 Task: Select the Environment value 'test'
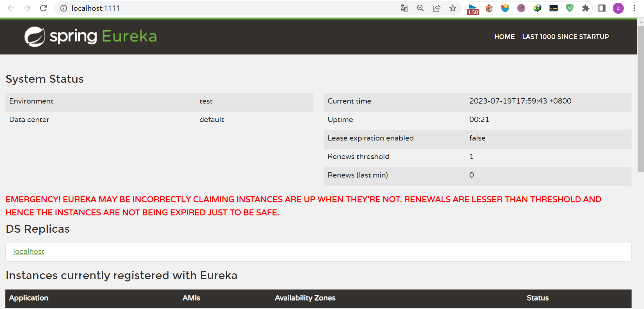(206, 101)
